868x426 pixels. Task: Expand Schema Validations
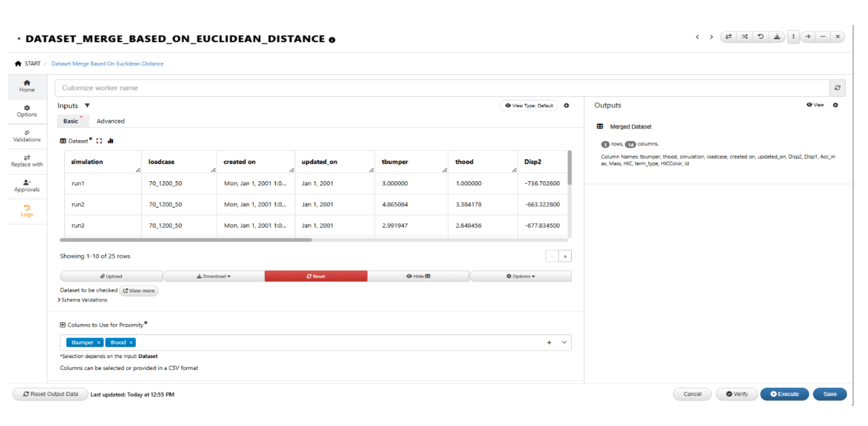pyautogui.click(x=83, y=300)
